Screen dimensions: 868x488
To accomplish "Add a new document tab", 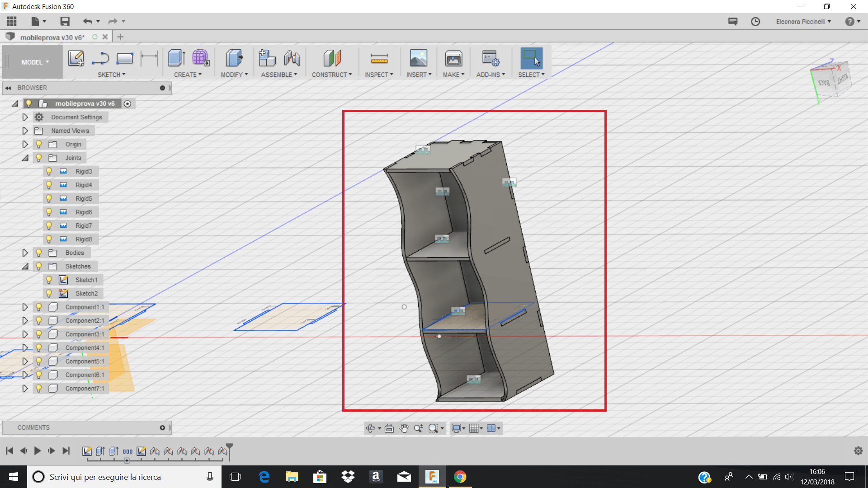I will tap(120, 37).
